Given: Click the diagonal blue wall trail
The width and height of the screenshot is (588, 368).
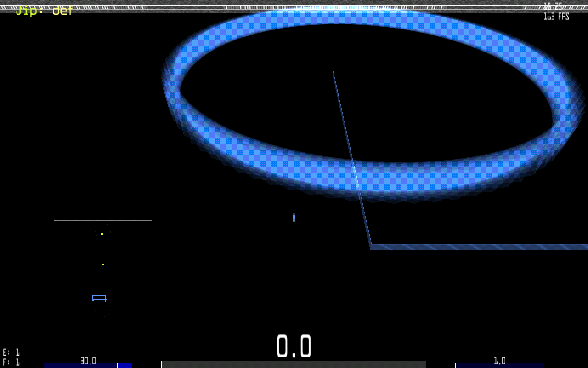Looking at the screenshot, I should pos(351,156).
